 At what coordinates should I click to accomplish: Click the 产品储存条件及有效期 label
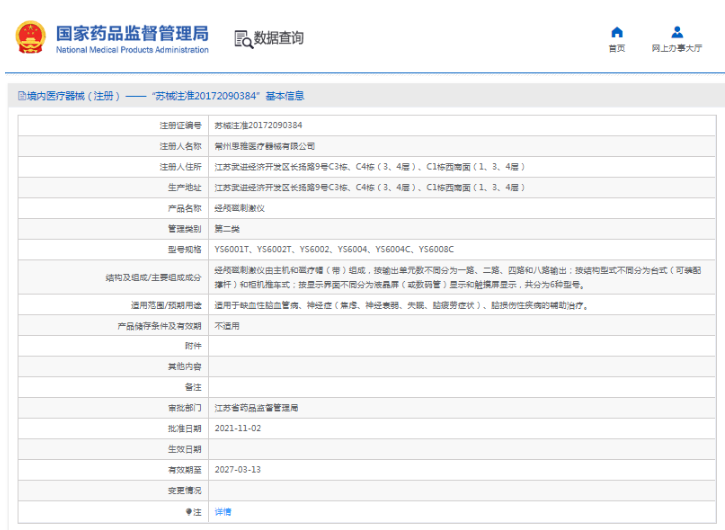[160, 326]
